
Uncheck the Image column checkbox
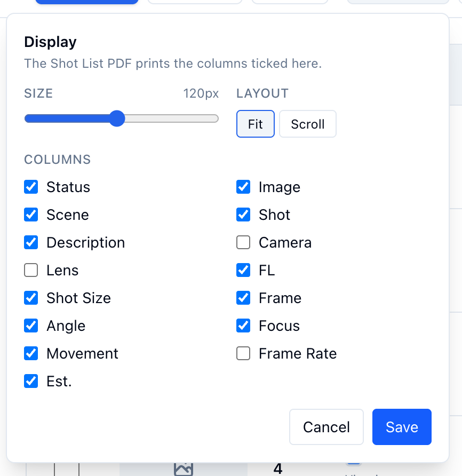(243, 187)
